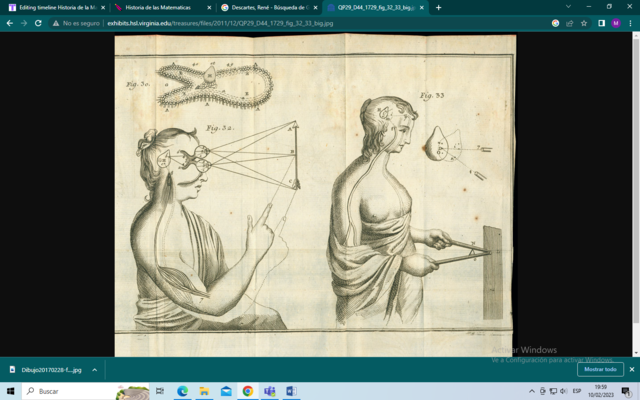Screen dimensions: 640x400
Task: Open the network icon in tray
Action: coord(553,391)
